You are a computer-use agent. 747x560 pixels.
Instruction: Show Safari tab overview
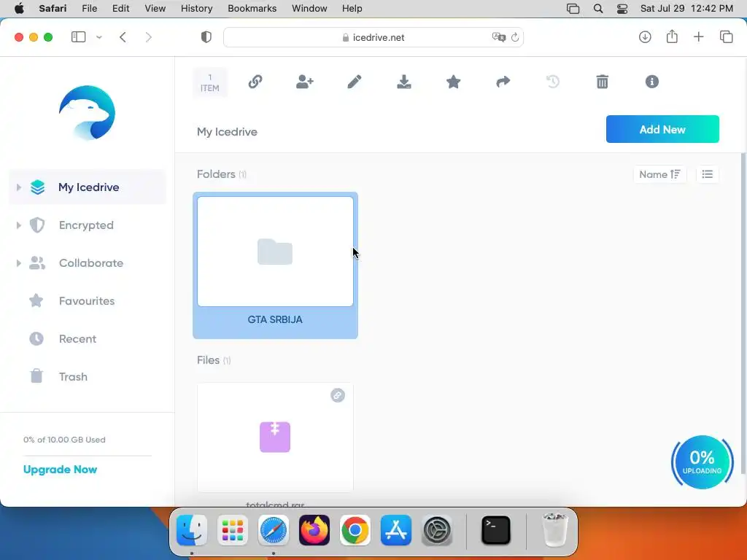727,37
